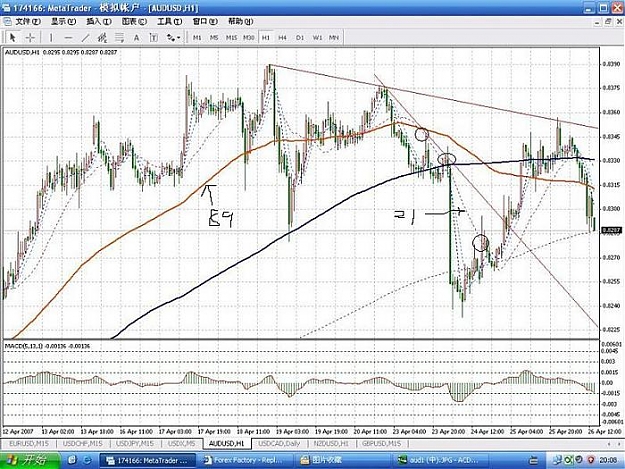
Task: Open the 窗口 (Window) menu
Action: click(205, 22)
